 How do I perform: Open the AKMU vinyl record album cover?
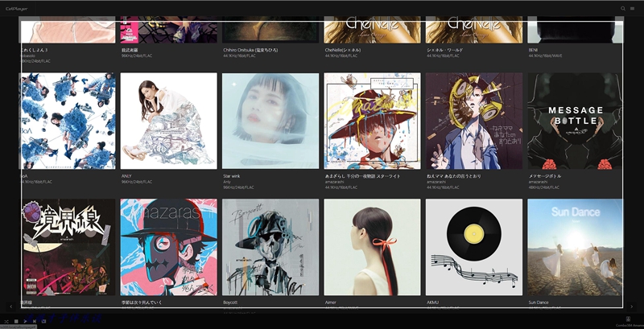474,248
